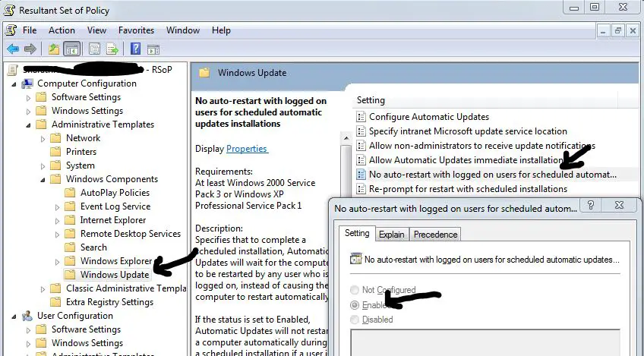This screenshot has height=356, width=644.
Task: Click the Printers folder icon
Action: coord(55,152)
